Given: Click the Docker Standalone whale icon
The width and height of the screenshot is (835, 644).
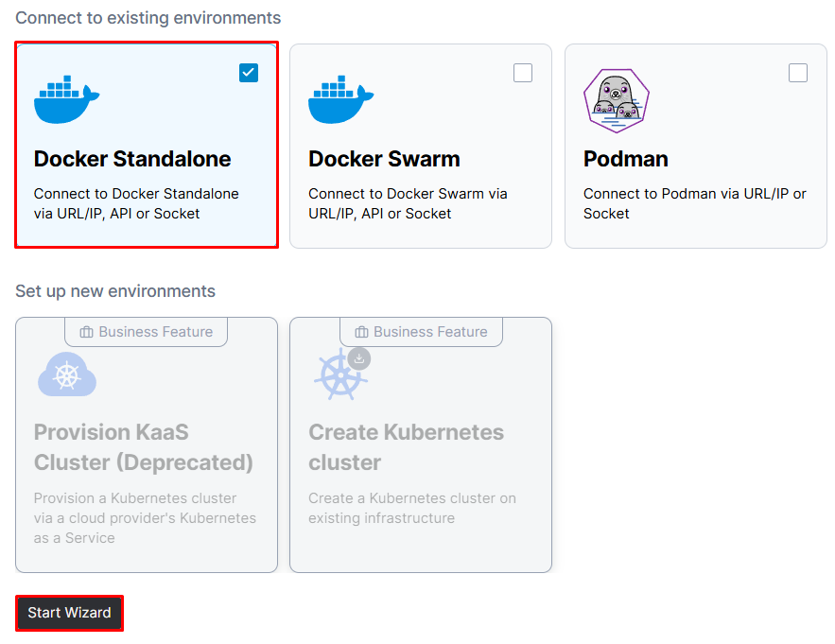Looking at the screenshot, I should click(x=66, y=99).
